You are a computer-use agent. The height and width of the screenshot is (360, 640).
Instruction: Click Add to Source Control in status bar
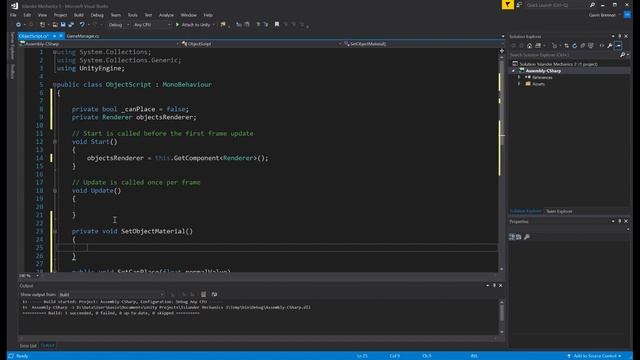pyautogui.click(x=594, y=356)
